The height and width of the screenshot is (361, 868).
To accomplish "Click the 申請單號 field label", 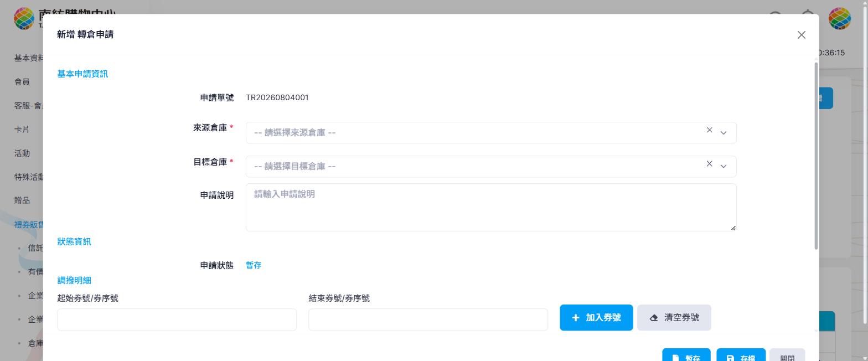I will click(217, 97).
